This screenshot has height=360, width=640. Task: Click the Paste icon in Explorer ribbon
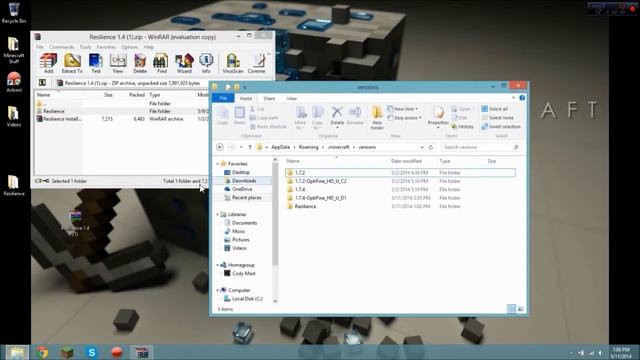point(240,116)
